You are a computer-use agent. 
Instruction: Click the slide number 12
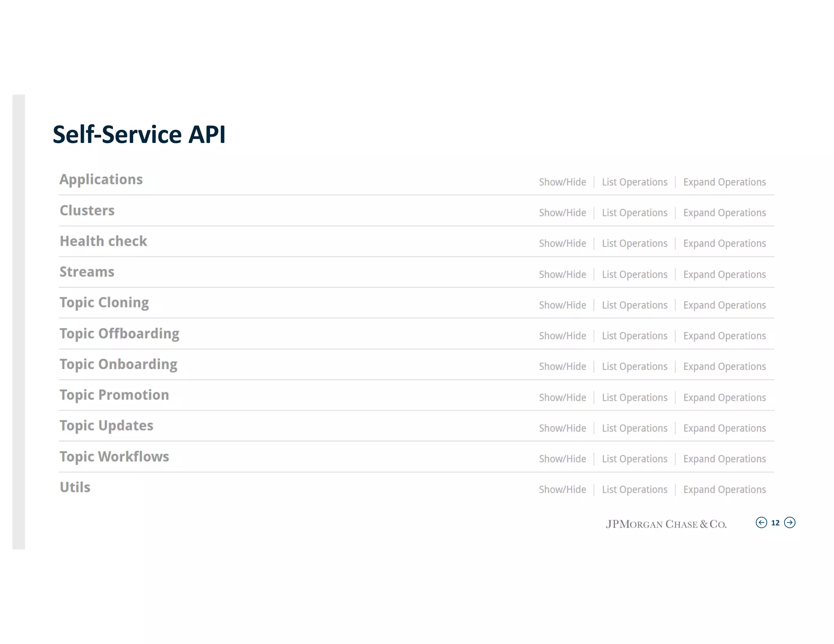coord(775,523)
